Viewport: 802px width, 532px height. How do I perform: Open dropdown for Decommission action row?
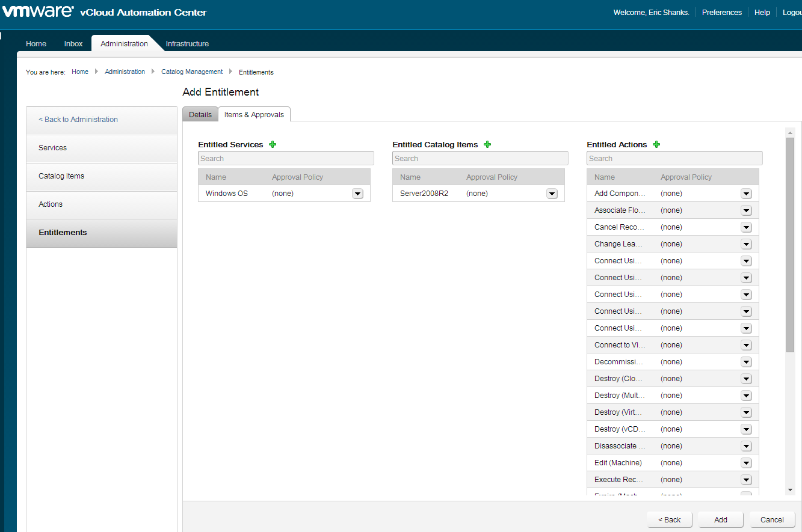(x=746, y=362)
